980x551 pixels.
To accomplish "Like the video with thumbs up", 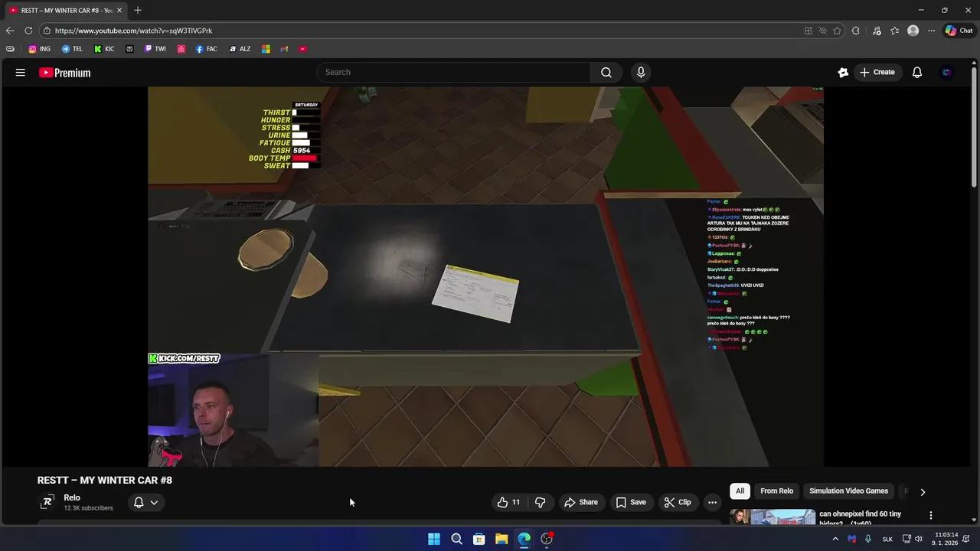I will pos(508,502).
